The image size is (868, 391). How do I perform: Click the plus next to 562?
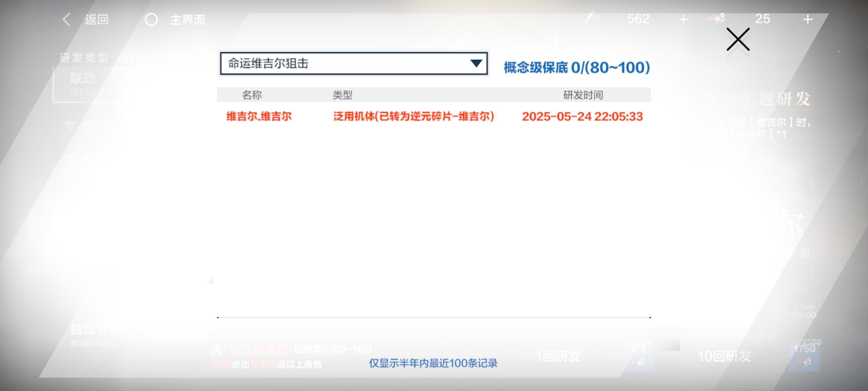pos(683,19)
